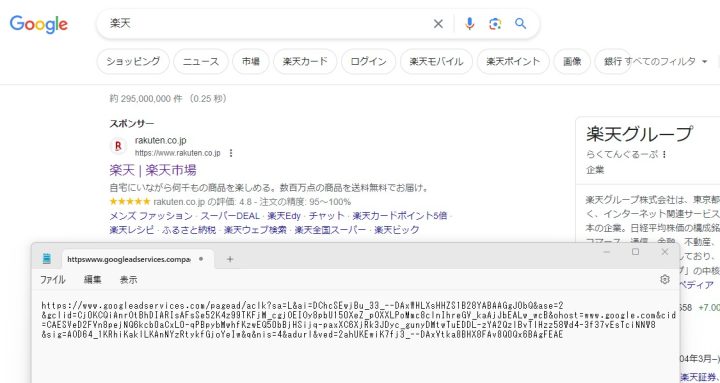Select the 市場 filter chip

click(x=251, y=62)
